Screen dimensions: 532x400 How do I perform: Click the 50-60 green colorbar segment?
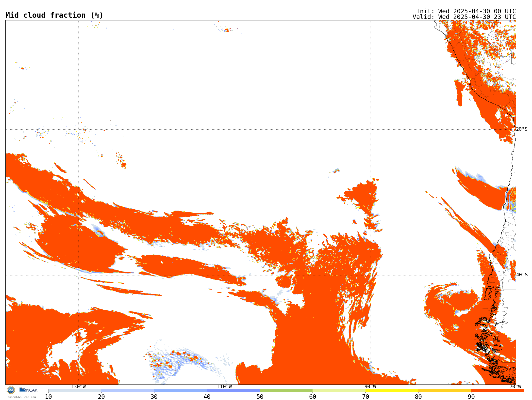coord(286,391)
